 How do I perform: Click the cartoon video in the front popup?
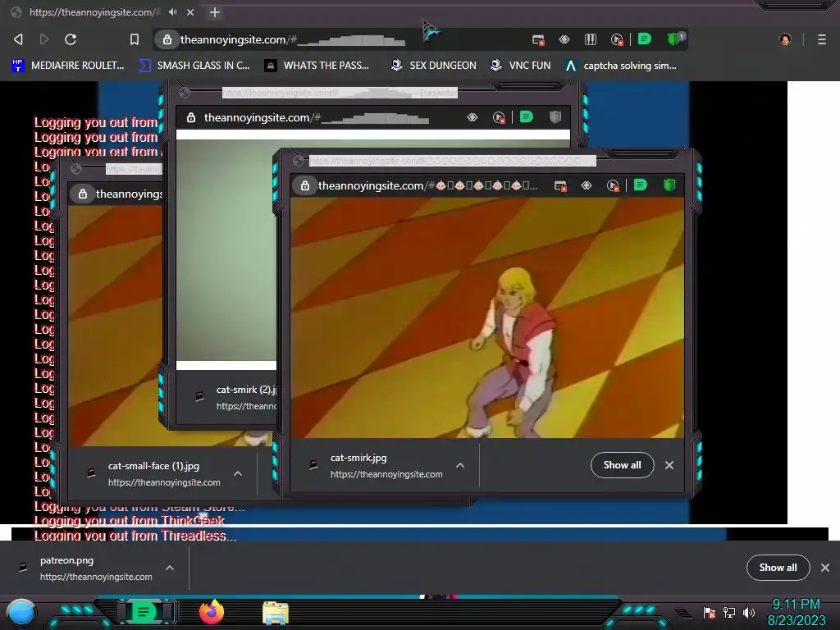click(x=487, y=317)
